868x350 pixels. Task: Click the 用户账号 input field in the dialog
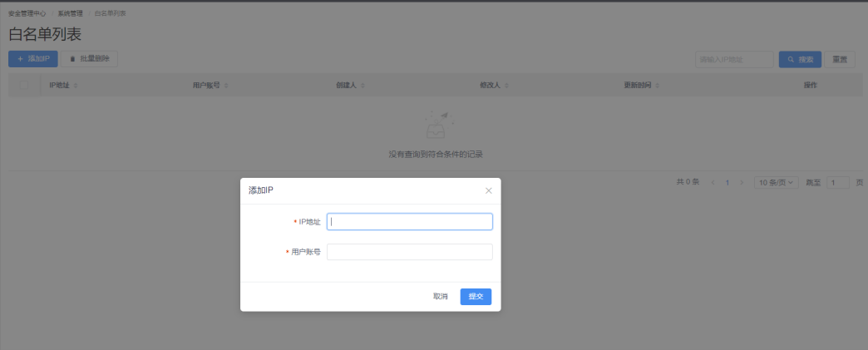coord(409,252)
